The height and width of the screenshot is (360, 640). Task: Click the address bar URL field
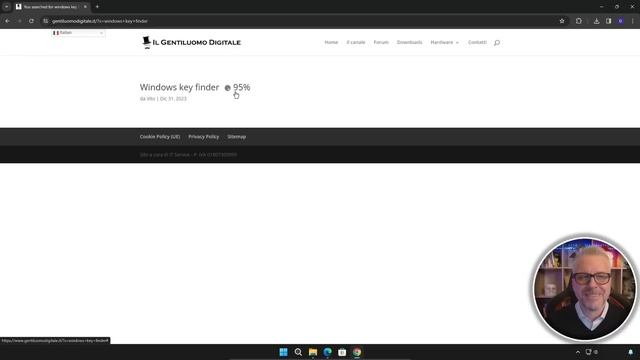[x=302, y=21]
